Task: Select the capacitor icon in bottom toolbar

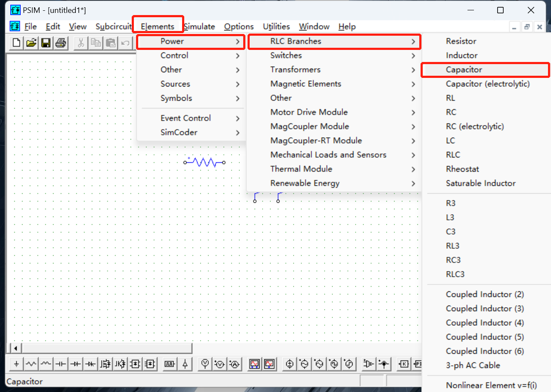Action: pos(61,364)
